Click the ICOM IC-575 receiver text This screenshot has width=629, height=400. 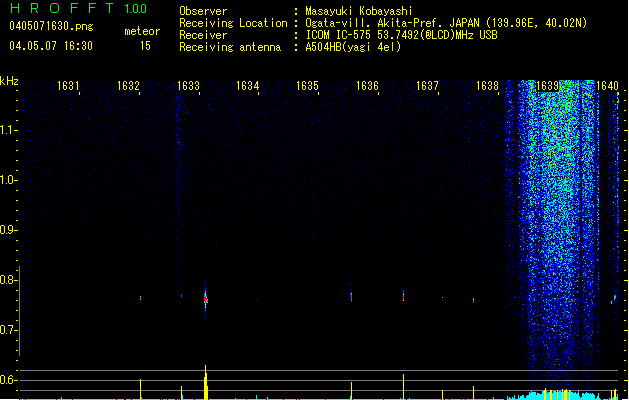click(402, 35)
